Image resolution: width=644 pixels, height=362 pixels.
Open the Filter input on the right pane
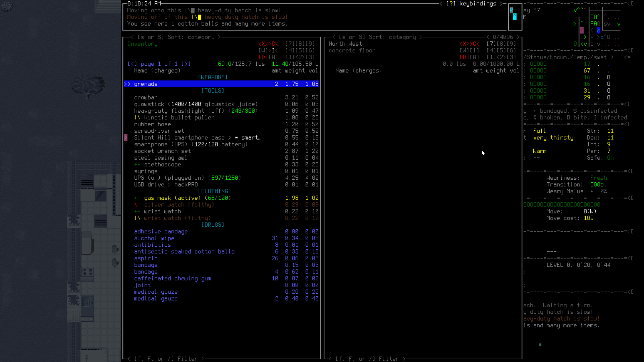click(367, 358)
